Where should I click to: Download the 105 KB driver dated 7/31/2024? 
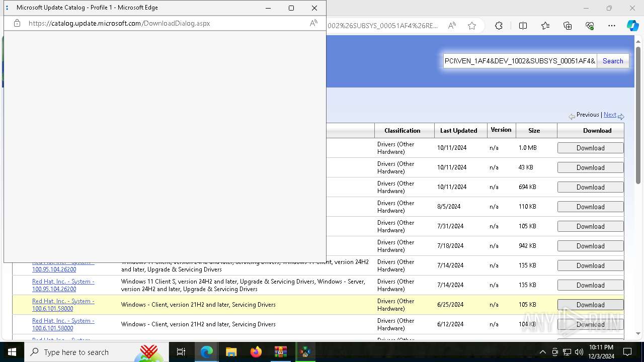point(590,226)
